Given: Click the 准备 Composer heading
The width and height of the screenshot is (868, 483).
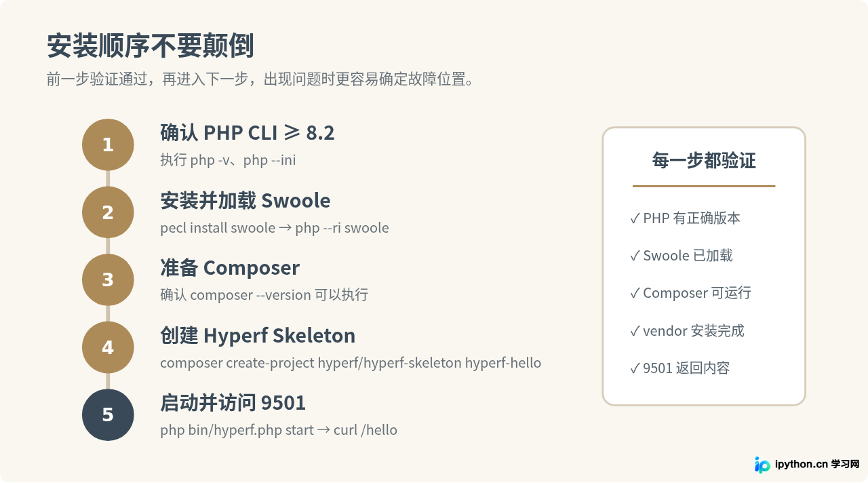Looking at the screenshot, I should 230,268.
